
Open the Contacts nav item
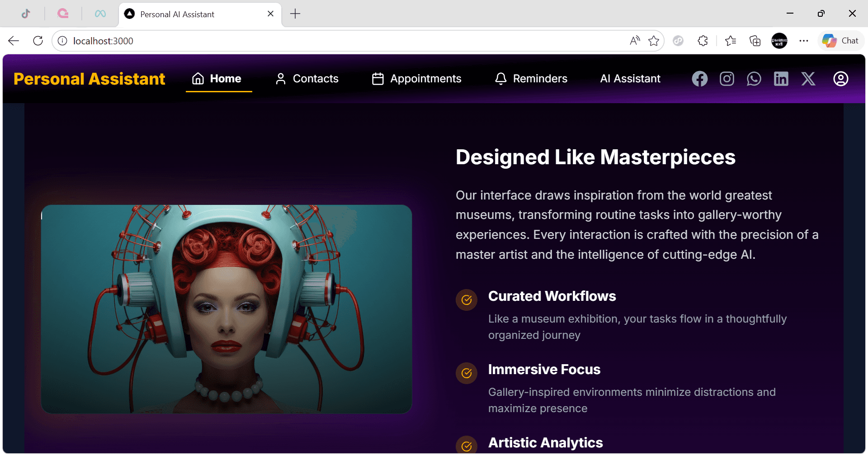pyautogui.click(x=307, y=79)
